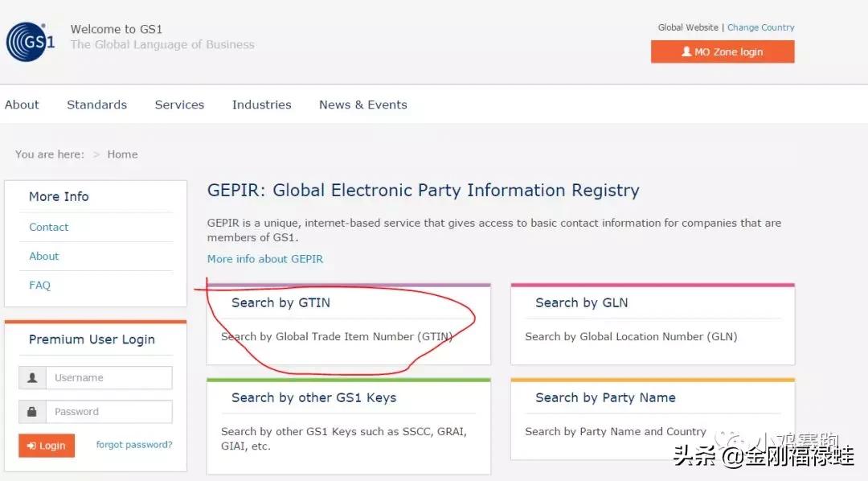Click the lock icon beside Password
This screenshot has height=481, width=868.
tap(32, 412)
